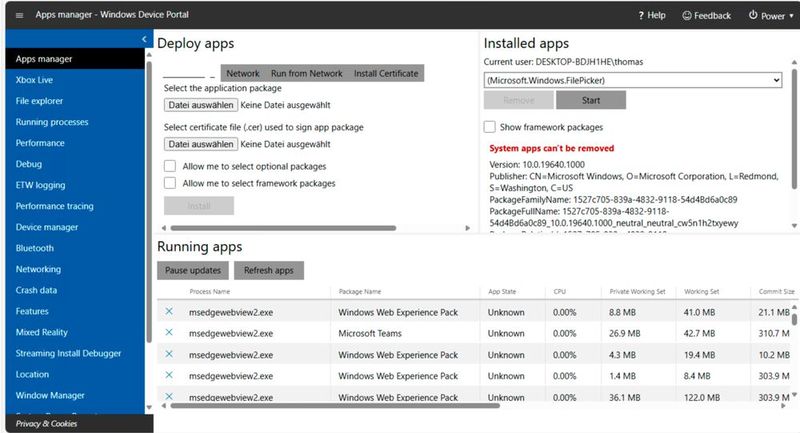This screenshot has width=800, height=433.
Task: Sort by the CPU column header
Action: pos(560,292)
